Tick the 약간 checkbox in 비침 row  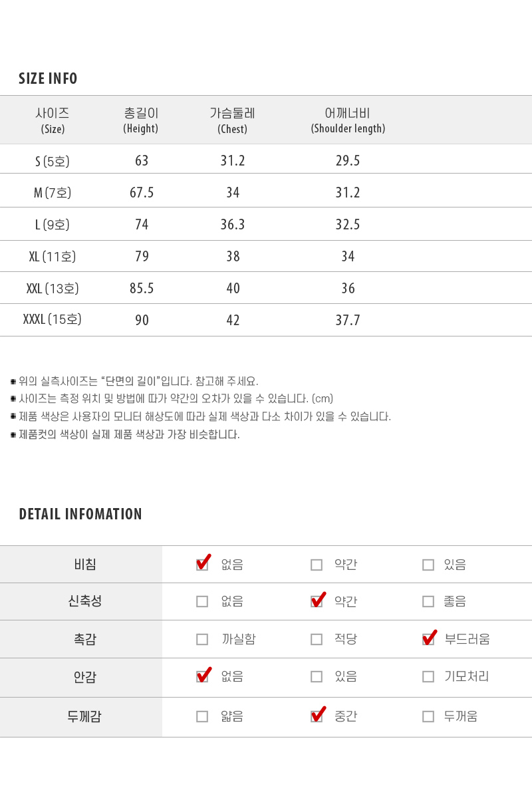317,565
